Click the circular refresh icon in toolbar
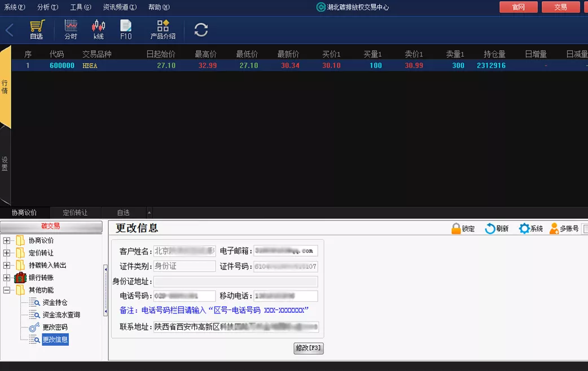This screenshot has width=588, height=371. [201, 30]
